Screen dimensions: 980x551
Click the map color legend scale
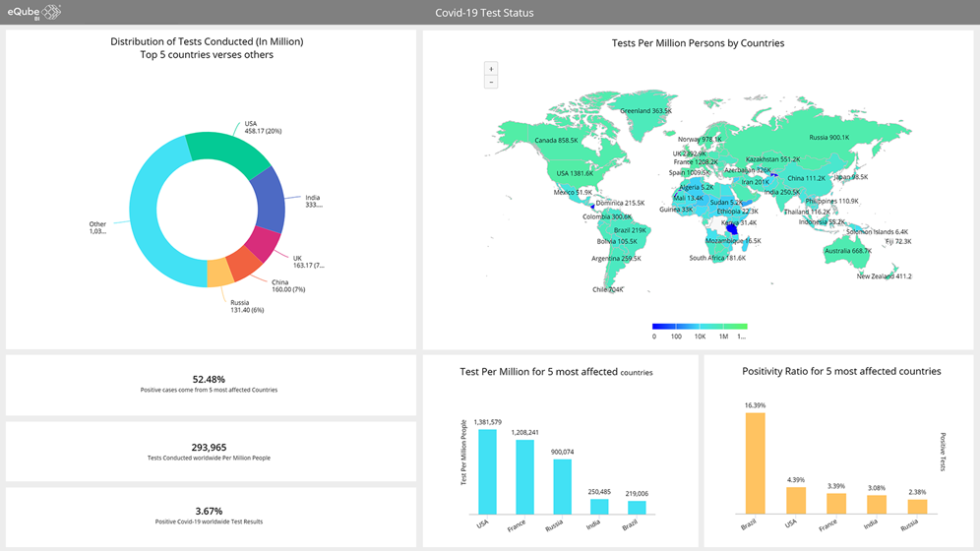click(x=699, y=326)
